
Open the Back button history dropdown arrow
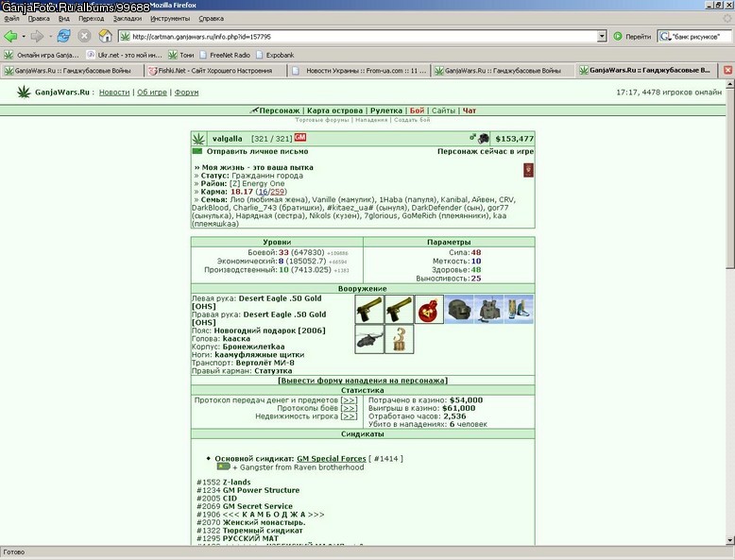(x=24, y=37)
